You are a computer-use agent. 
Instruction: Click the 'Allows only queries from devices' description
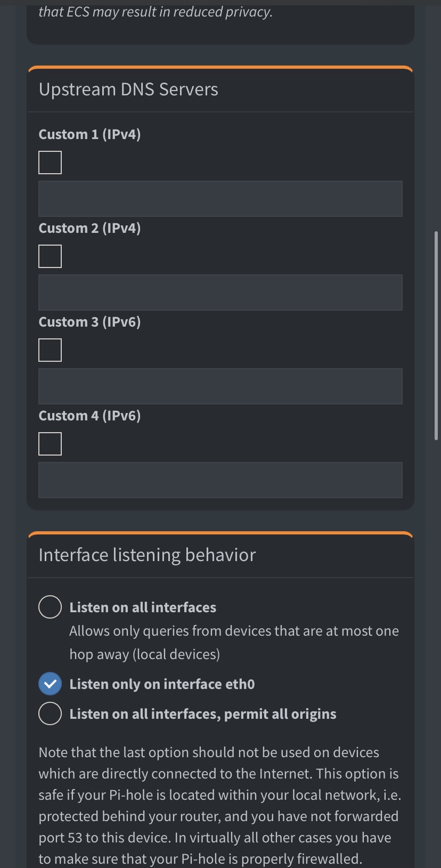234,643
